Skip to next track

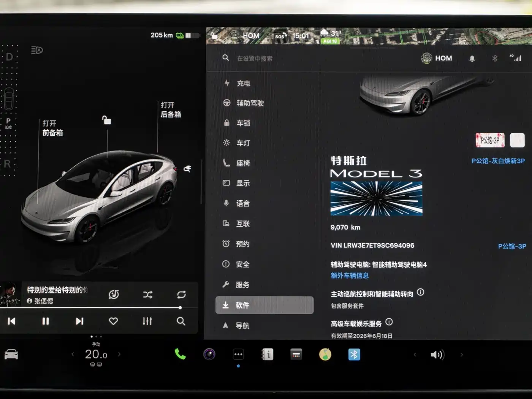(x=79, y=321)
